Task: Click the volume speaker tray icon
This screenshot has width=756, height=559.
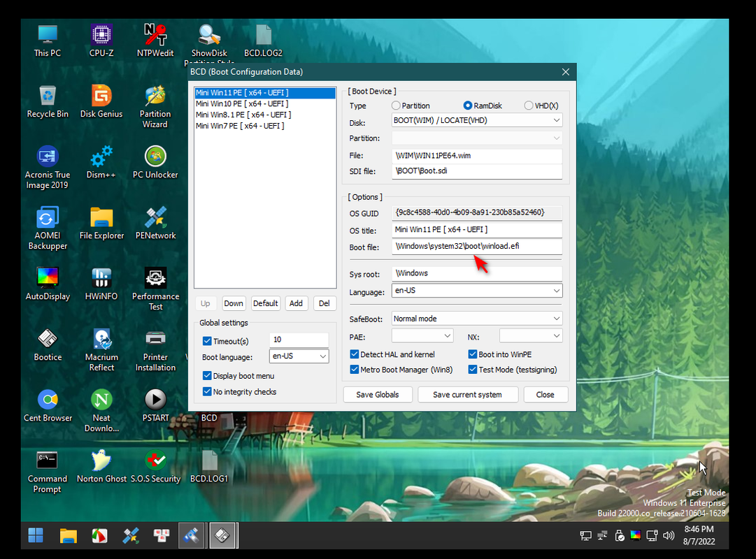Action: click(669, 535)
